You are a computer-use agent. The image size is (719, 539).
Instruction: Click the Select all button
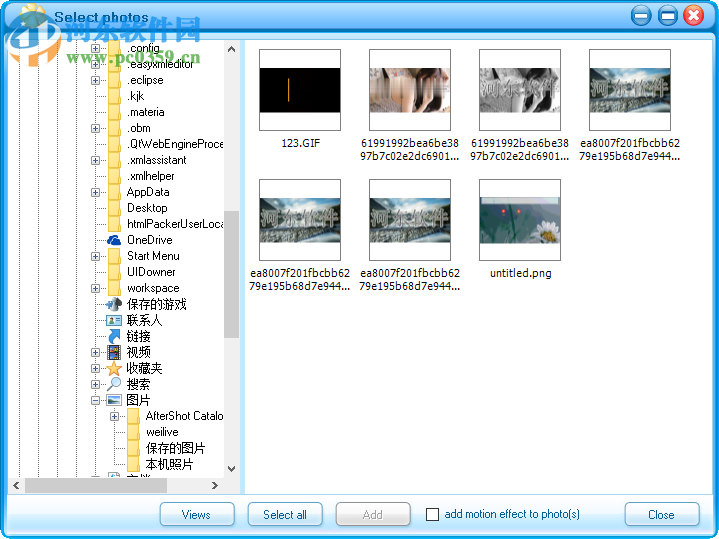click(x=285, y=514)
